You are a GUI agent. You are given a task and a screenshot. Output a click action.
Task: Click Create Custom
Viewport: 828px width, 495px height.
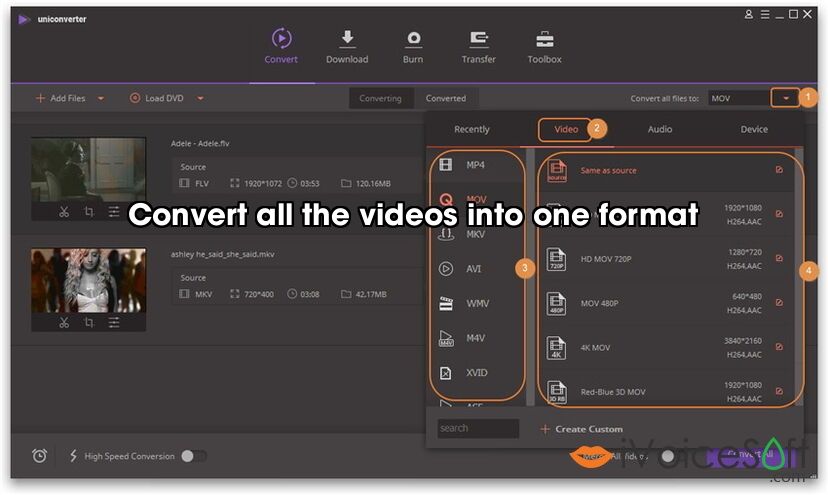click(x=581, y=429)
